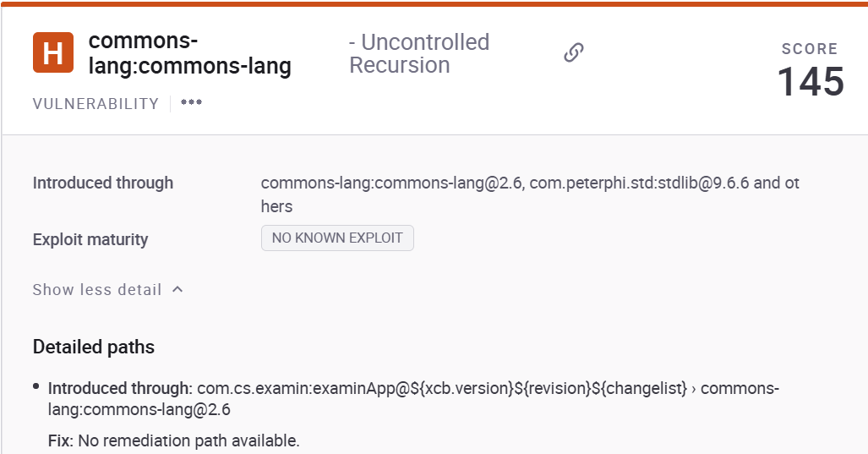Click the chevron beside Show less detail
The width and height of the screenshot is (868, 454).
pos(177,289)
